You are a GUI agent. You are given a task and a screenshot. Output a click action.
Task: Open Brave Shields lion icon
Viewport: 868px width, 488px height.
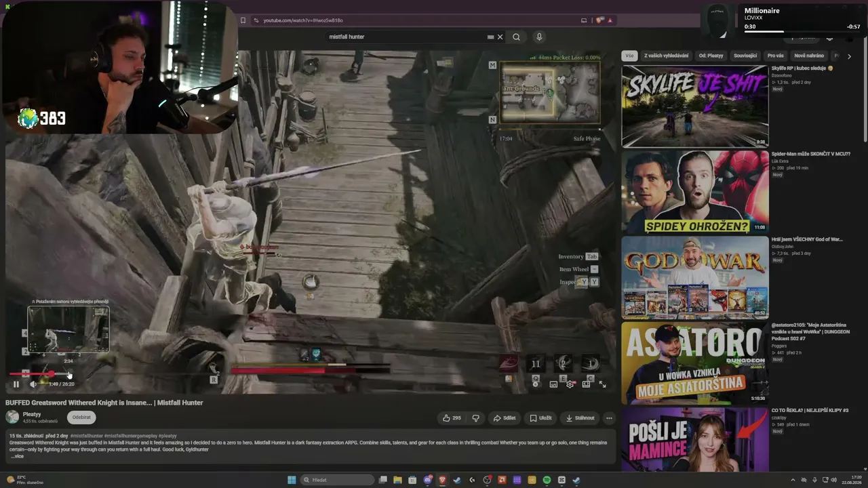(599, 20)
